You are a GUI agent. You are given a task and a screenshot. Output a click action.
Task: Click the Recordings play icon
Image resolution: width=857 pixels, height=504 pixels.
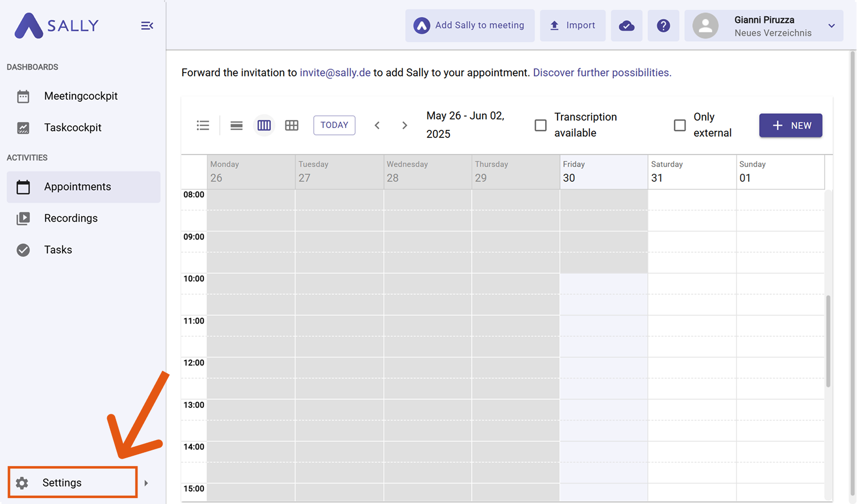[x=23, y=218]
